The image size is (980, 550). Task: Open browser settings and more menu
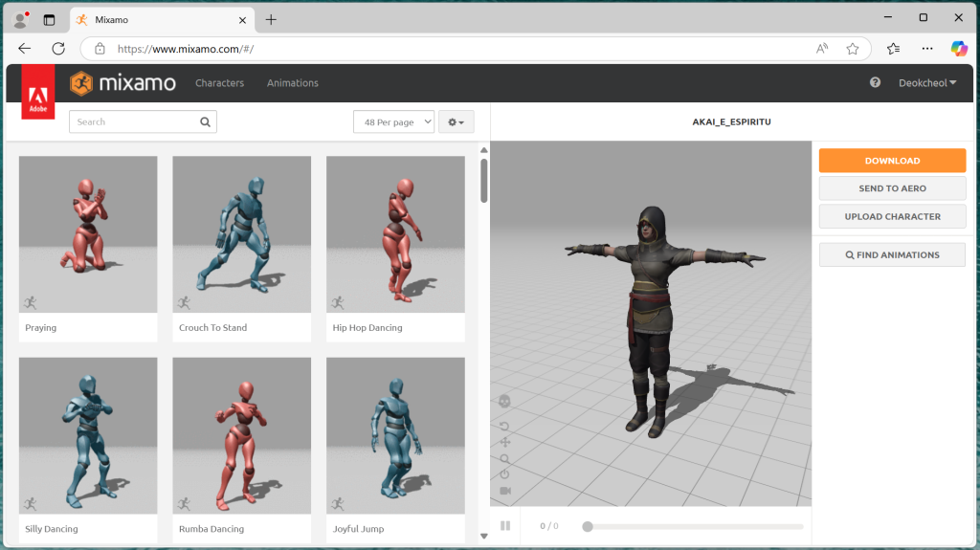click(926, 49)
